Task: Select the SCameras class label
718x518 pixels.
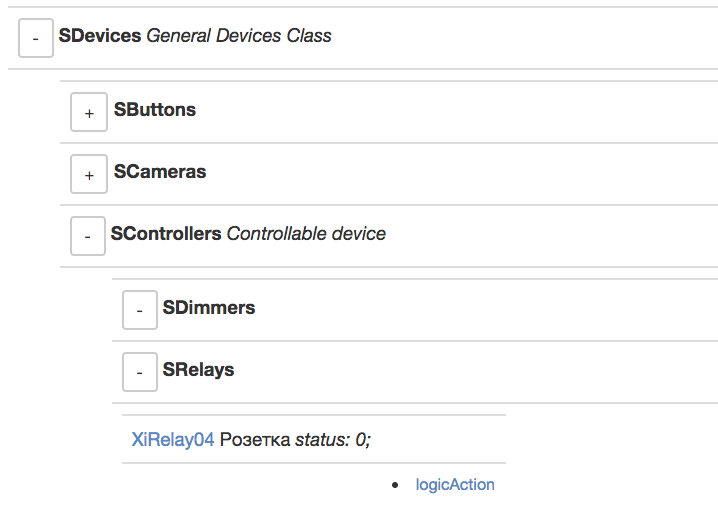Action: click(160, 172)
